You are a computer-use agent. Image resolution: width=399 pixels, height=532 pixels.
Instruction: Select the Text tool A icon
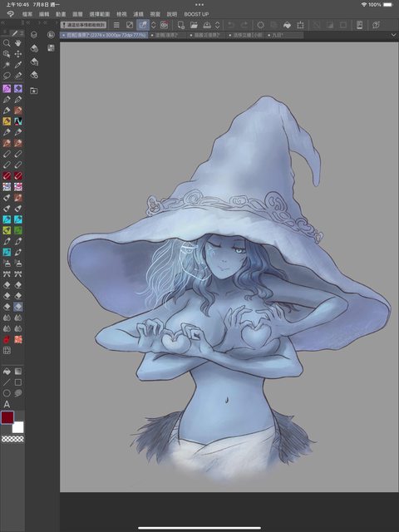7,405
